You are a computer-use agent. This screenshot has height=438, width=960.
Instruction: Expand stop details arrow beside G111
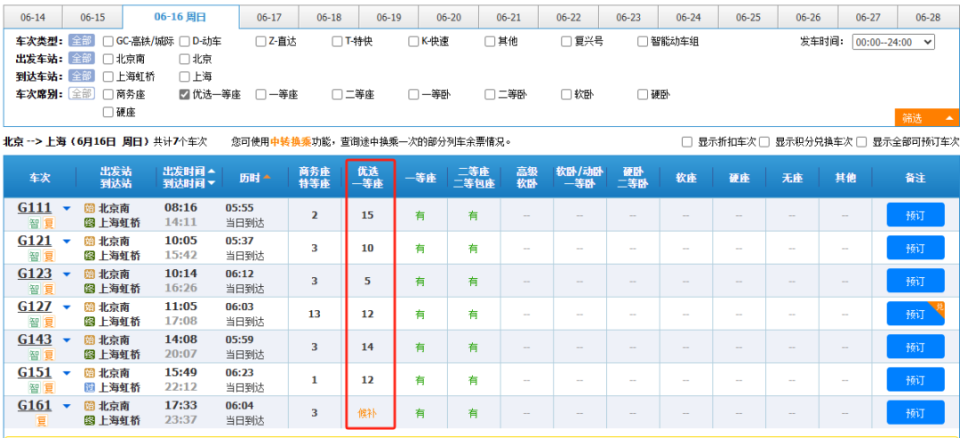coord(67,209)
